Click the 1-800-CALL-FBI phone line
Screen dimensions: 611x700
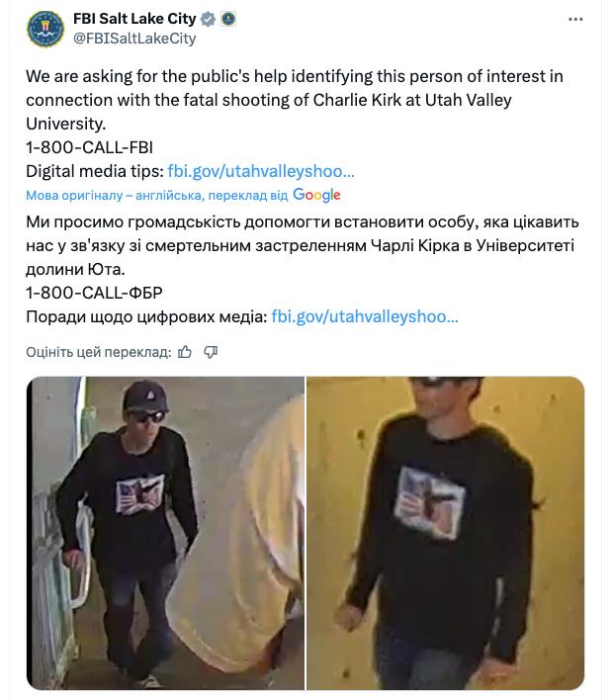point(89,147)
